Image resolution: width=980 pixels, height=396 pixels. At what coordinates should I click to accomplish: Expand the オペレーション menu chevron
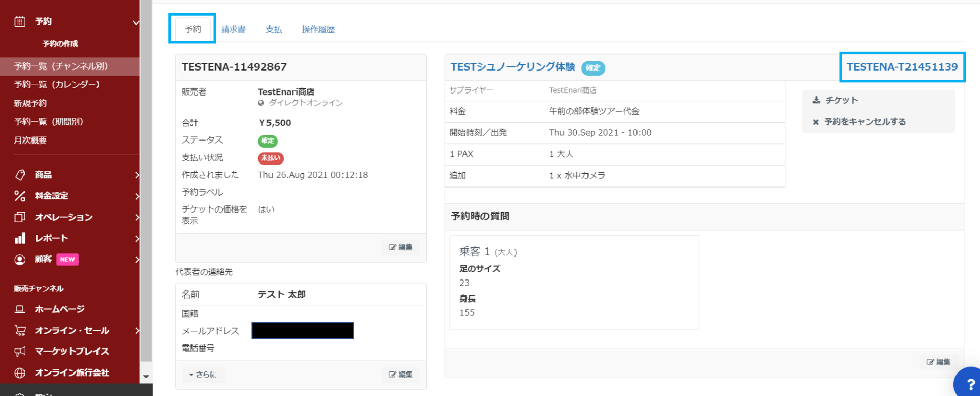(x=137, y=217)
